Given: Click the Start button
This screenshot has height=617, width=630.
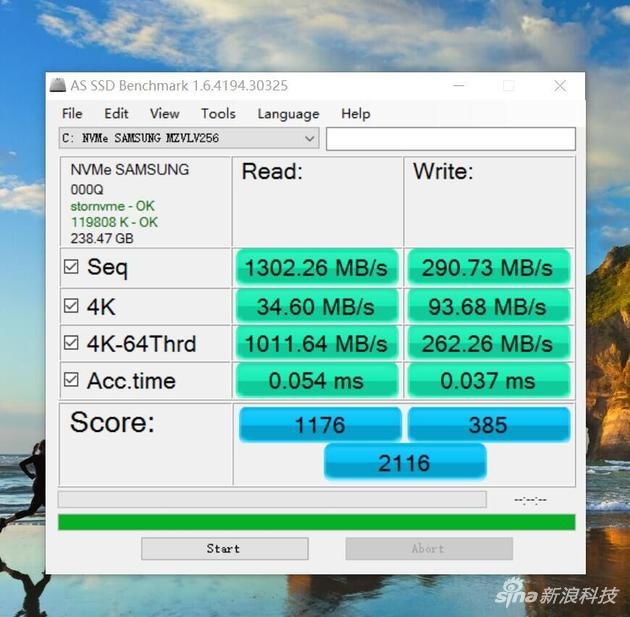Looking at the screenshot, I should (225, 549).
